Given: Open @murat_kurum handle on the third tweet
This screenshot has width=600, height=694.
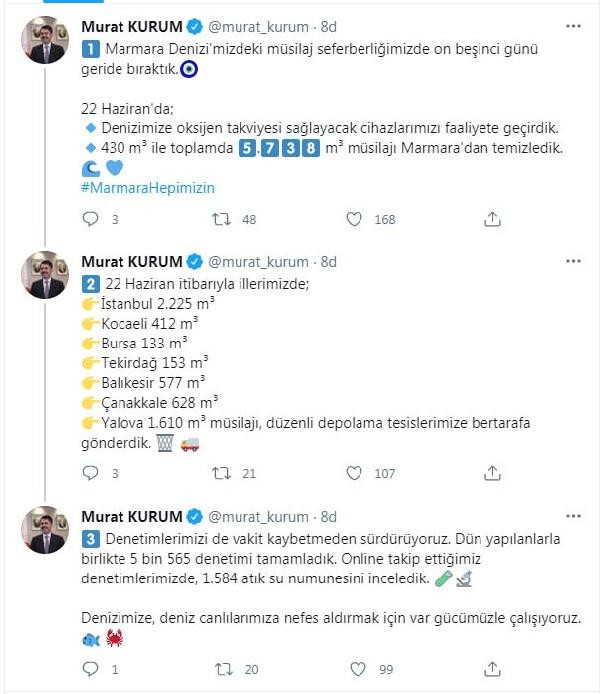Looking at the screenshot, I should point(258,516).
